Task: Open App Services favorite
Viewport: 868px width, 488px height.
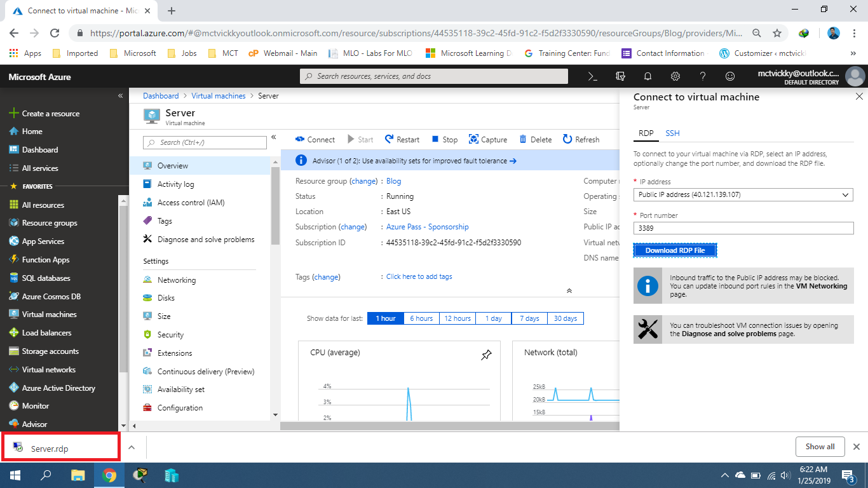Action: point(37,241)
